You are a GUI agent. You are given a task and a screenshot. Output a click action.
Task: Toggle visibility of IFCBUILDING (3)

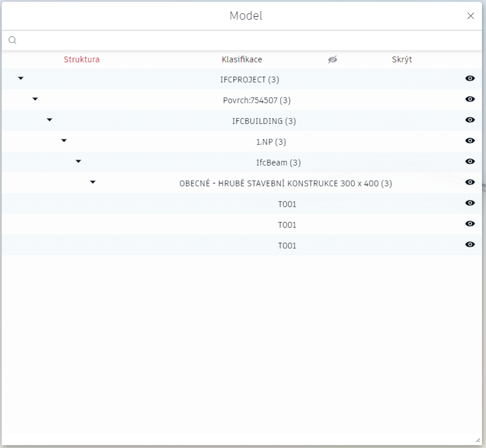tap(470, 120)
